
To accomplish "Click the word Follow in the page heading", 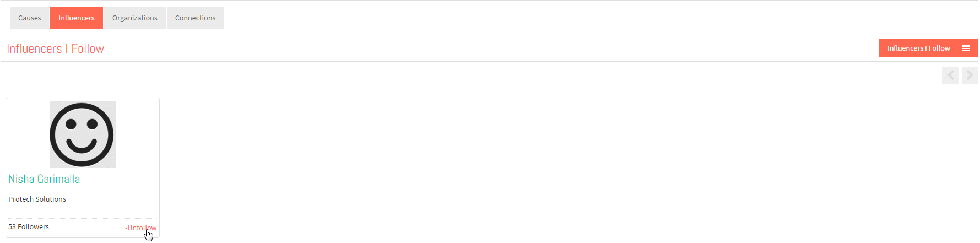I will click(x=88, y=48).
